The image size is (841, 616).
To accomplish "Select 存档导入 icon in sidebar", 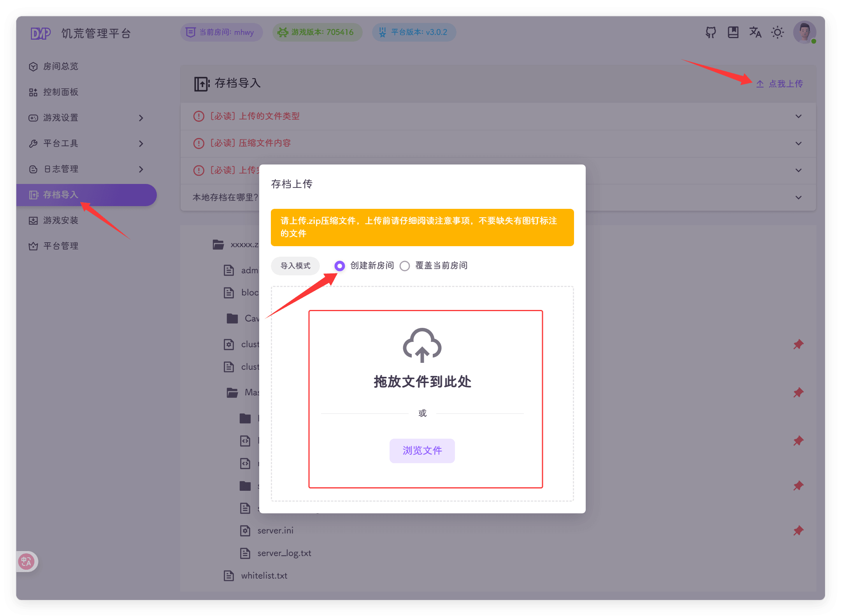I will point(33,195).
